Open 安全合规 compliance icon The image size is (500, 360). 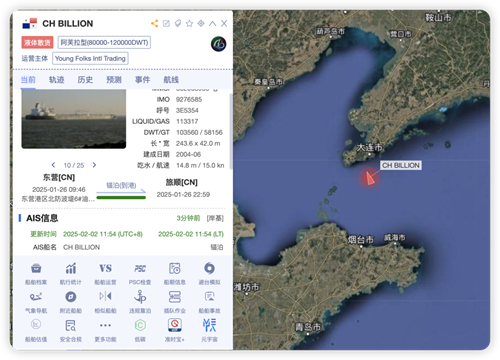tap(71, 325)
